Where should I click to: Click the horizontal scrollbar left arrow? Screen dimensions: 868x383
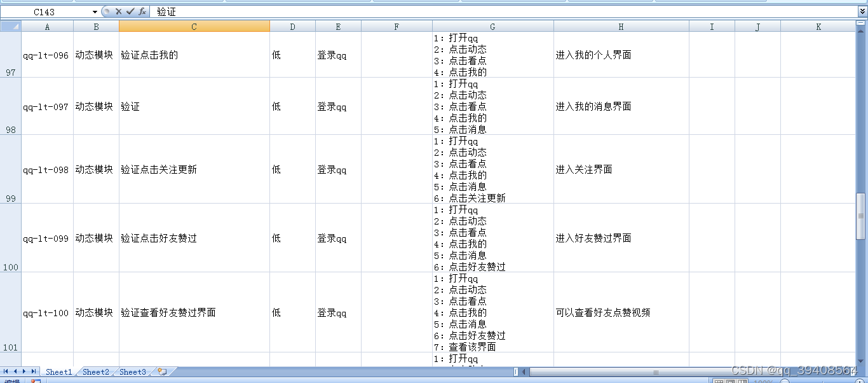[524, 372]
